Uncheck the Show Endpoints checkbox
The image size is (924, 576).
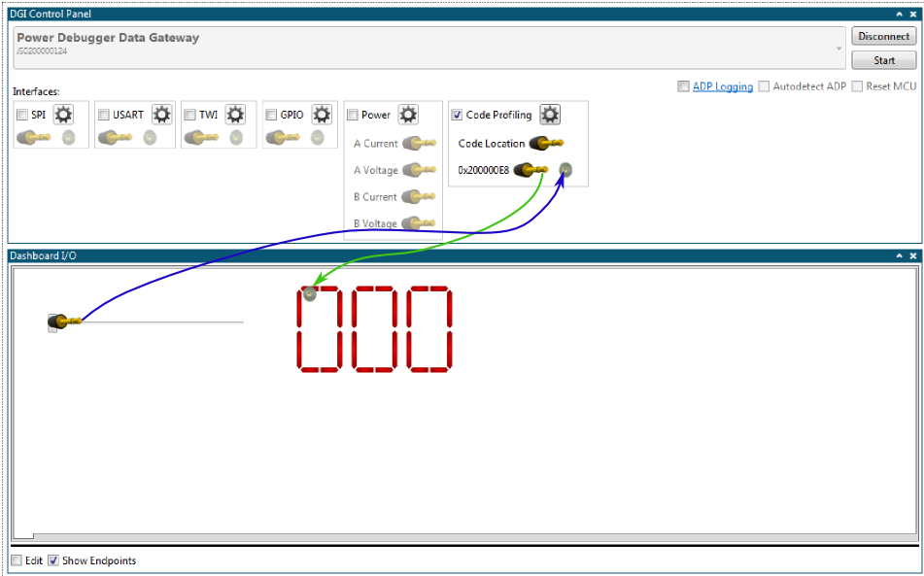[53, 560]
